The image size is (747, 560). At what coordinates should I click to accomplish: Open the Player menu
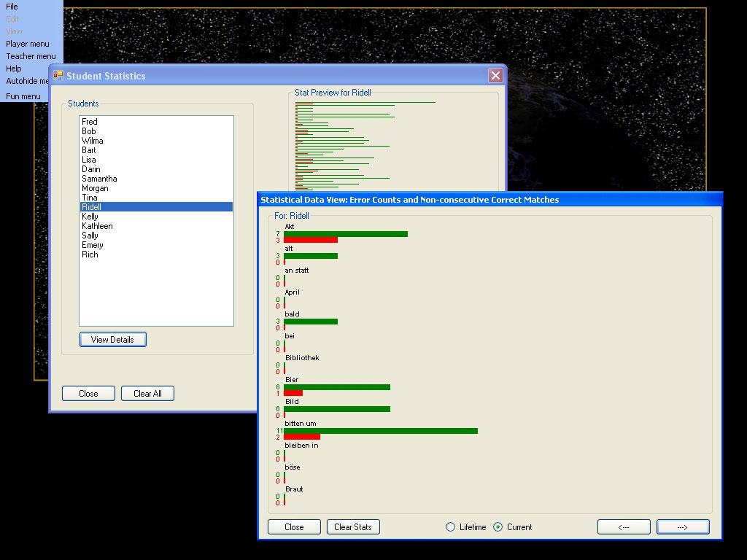(28, 44)
